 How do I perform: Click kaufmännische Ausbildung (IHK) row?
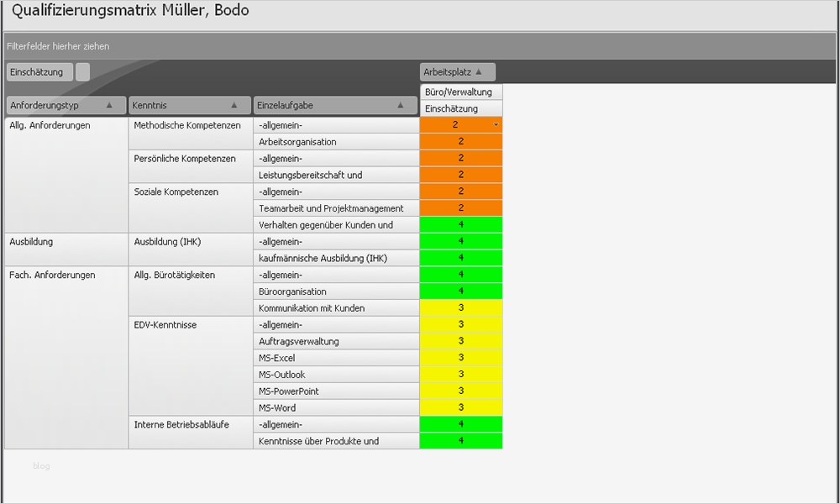pos(337,258)
